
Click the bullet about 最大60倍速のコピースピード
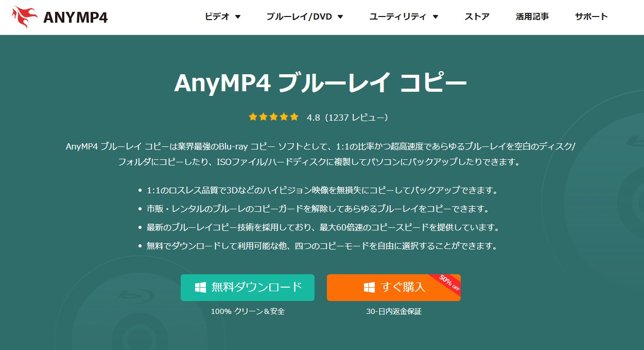tap(323, 227)
